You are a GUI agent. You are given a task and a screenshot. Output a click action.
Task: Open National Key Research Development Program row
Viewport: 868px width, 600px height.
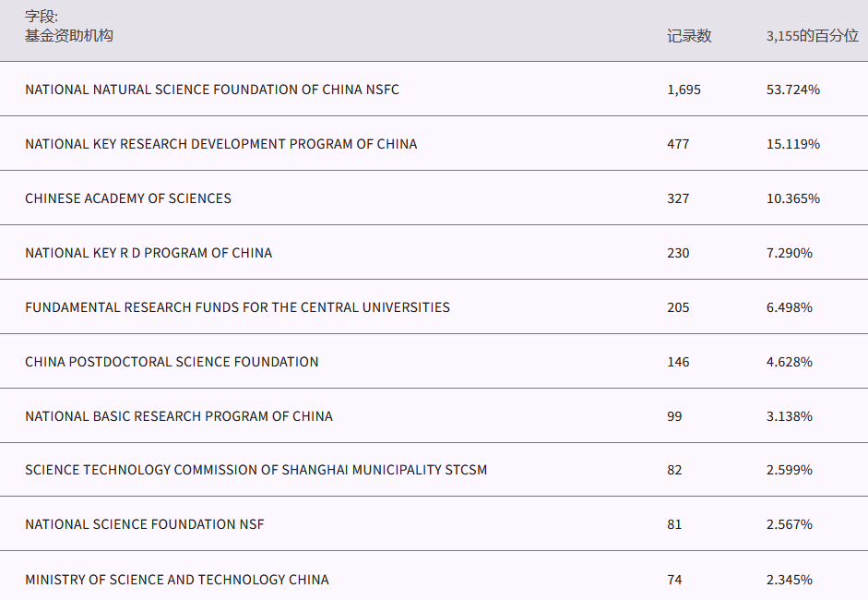tap(220, 144)
